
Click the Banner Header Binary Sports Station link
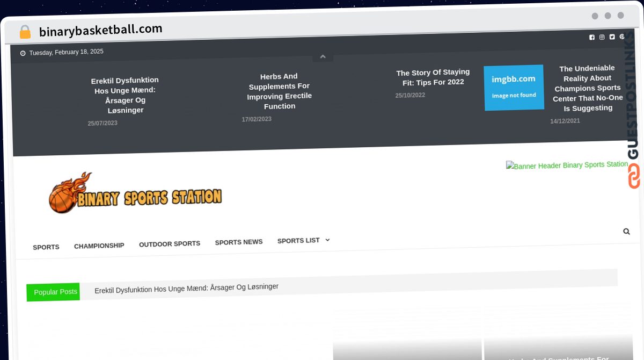point(567,165)
